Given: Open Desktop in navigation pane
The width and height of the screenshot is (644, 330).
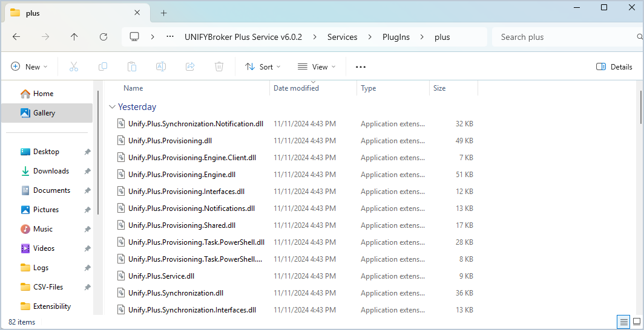Looking at the screenshot, I should [46, 152].
